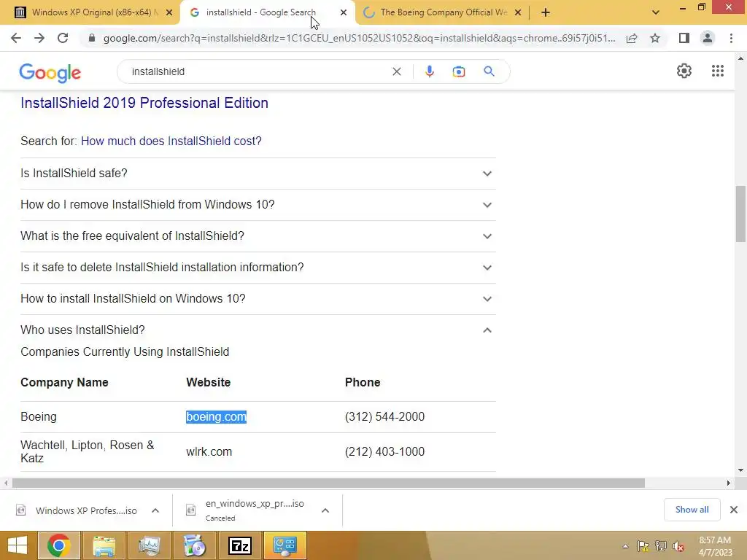
Task: Expand How to install InstallShield question
Action: (x=258, y=298)
